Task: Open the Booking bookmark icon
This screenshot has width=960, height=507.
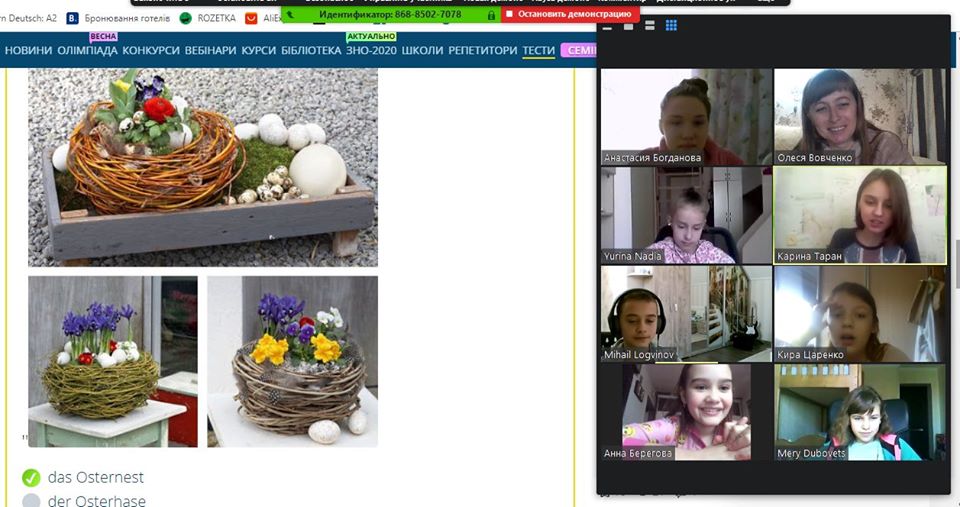Action: (x=72, y=18)
